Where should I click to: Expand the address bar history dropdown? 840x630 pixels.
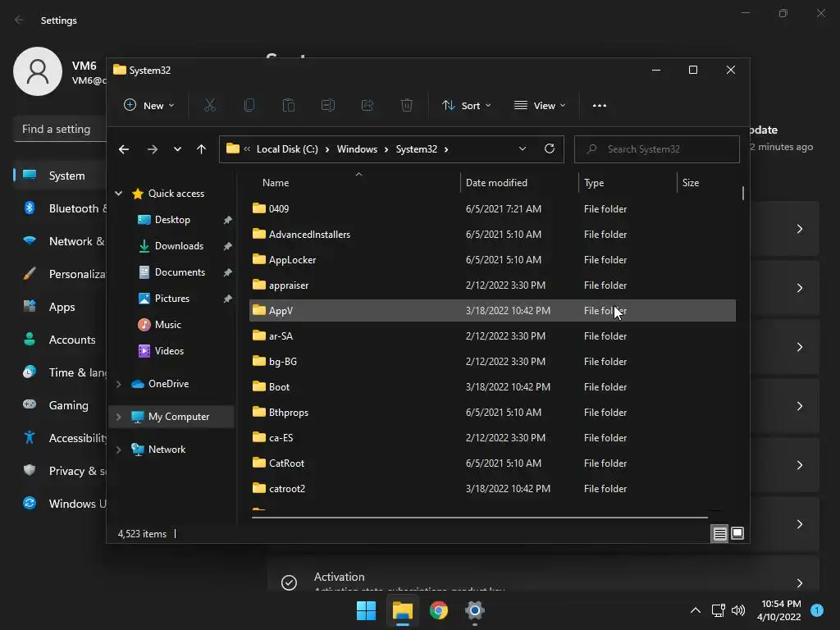[x=523, y=149]
